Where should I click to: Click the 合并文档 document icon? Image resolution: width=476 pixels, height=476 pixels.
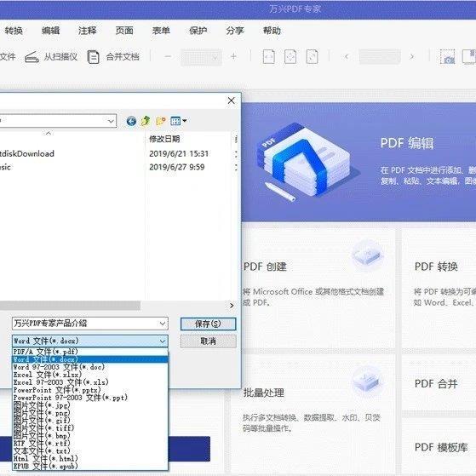click(x=93, y=57)
